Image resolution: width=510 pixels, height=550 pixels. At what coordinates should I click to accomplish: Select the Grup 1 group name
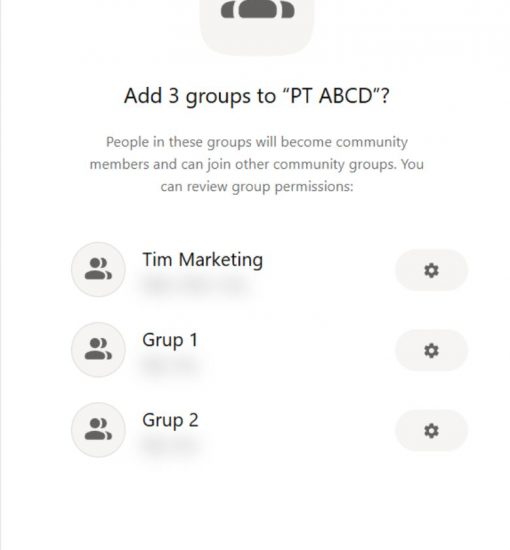[170, 340]
